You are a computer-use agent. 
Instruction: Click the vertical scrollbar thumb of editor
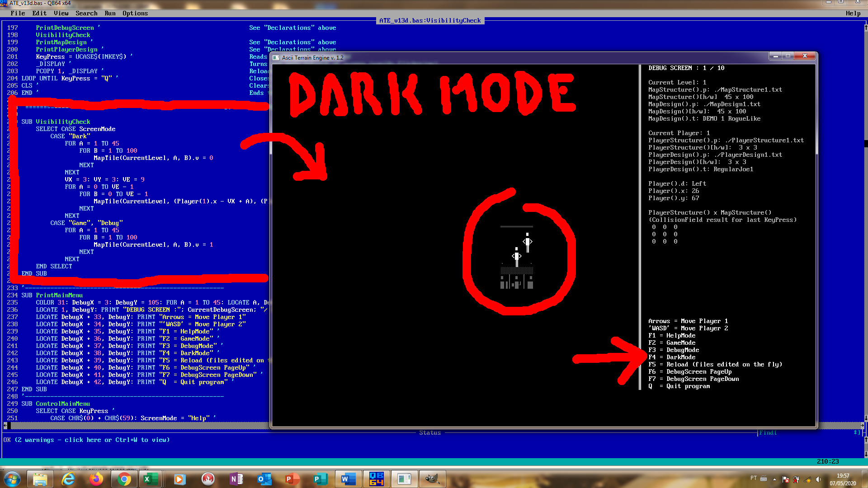(x=865, y=144)
